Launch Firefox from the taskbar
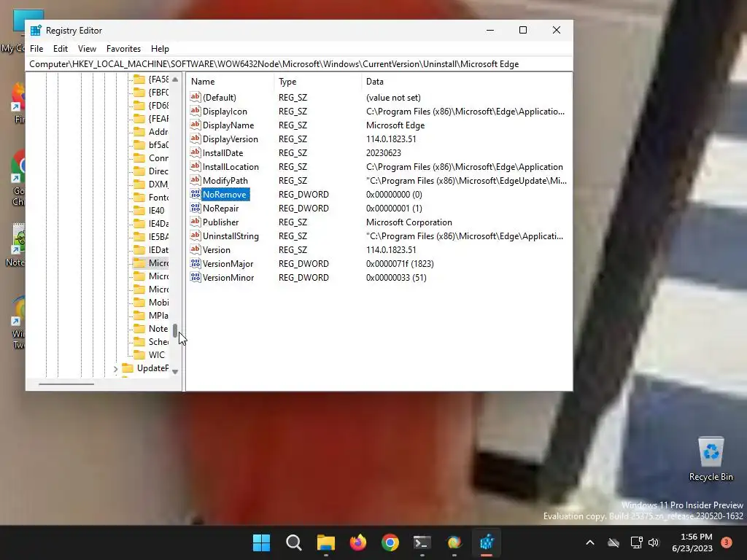 (x=357, y=542)
